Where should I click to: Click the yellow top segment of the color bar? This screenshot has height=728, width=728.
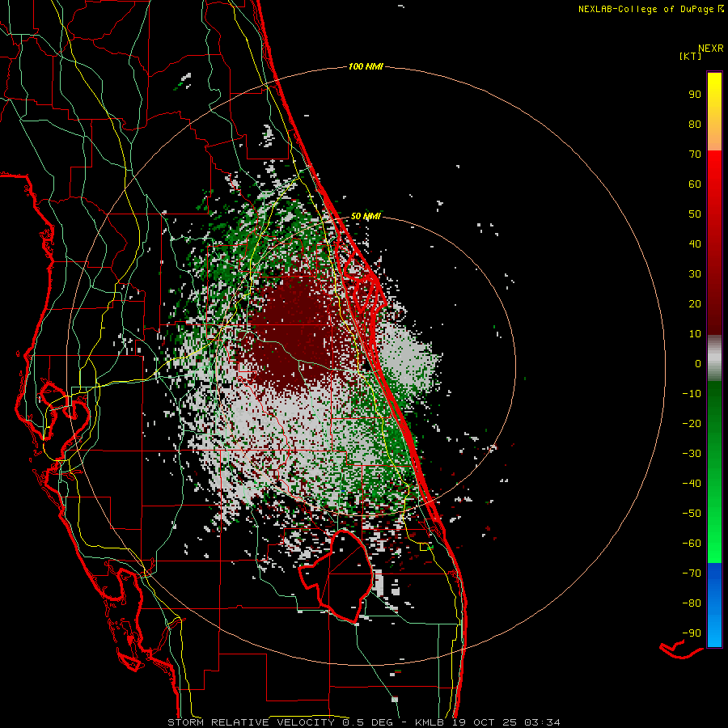click(714, 112)
